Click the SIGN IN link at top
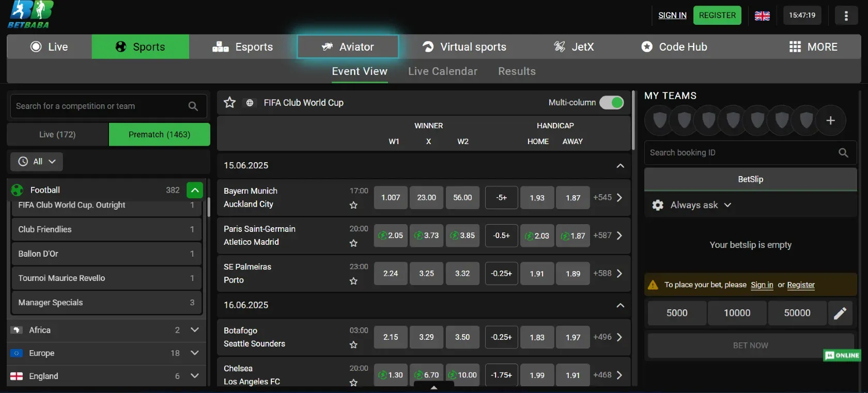Viewport: 868px width, 393px height. pos(672,15)
